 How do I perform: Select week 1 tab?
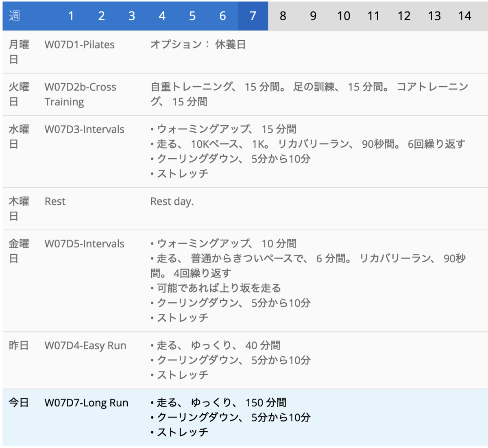[71, 16]
